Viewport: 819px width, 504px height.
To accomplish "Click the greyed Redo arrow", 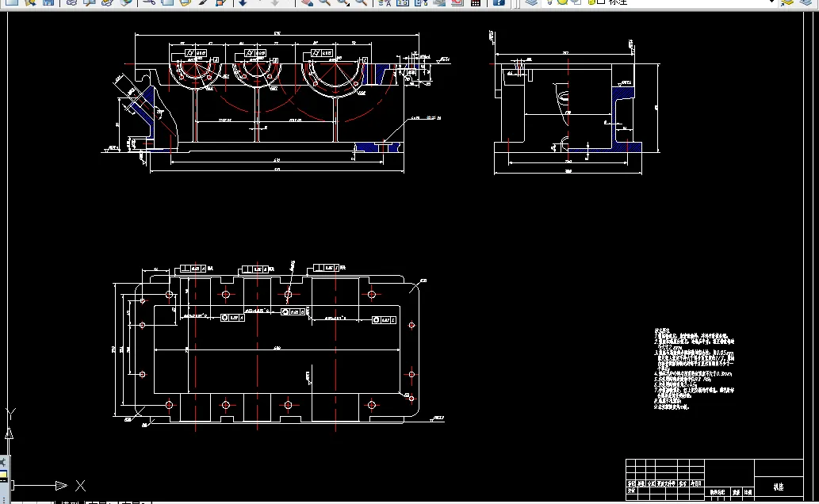I will tap(275, 2).
